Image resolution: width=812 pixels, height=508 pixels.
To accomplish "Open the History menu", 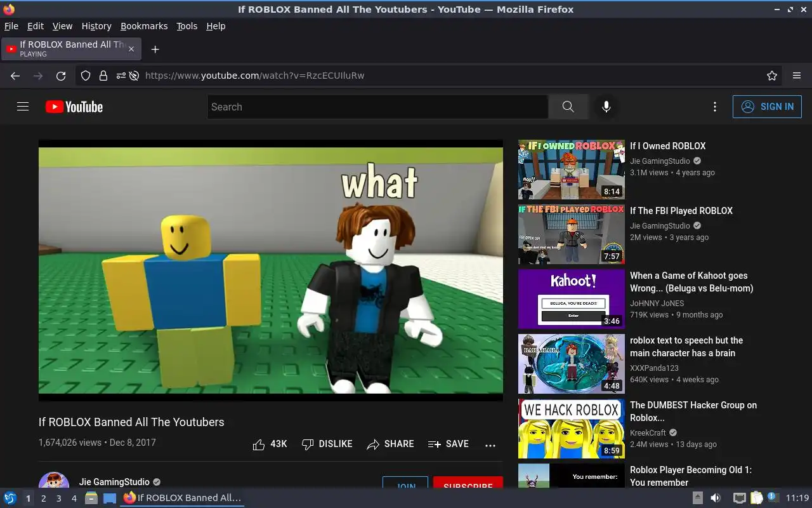I will (x=96, y=26).
